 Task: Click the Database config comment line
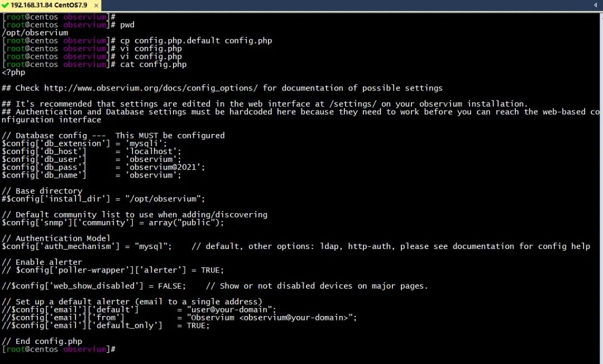(113, 136)
